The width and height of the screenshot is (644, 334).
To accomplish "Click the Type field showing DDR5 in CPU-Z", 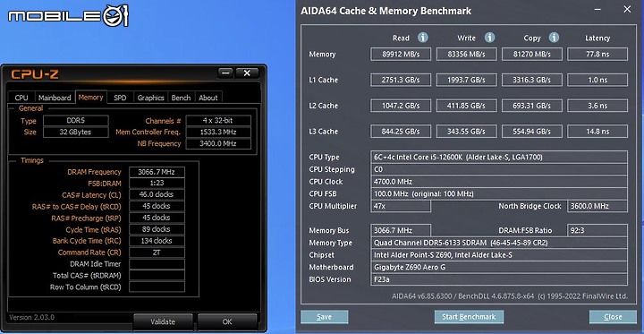I will coord(76,121).
